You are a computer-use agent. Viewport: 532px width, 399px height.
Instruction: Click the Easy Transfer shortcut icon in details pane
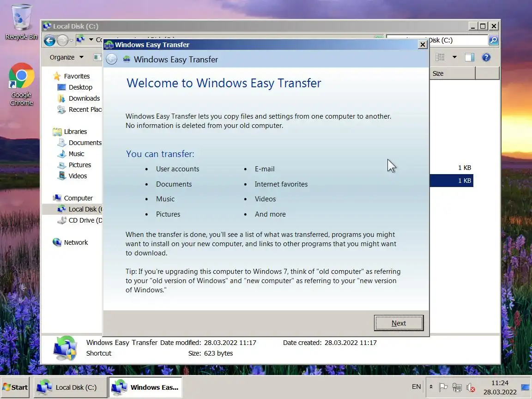(65, 348)
